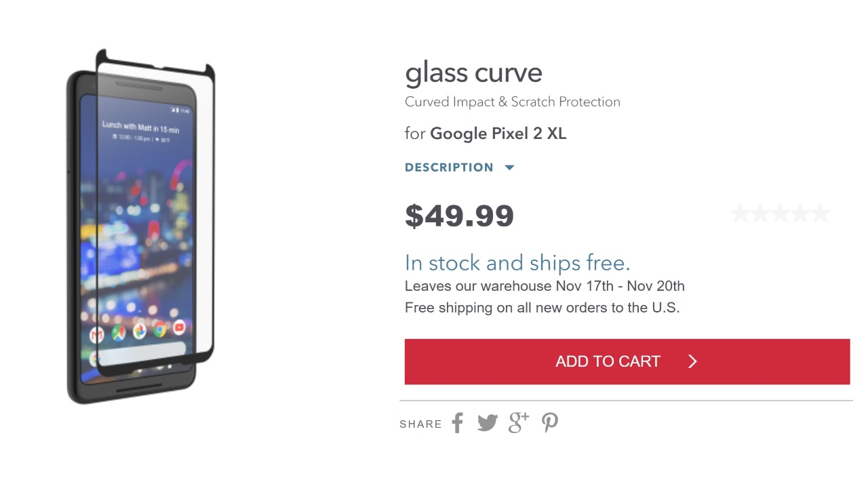Viewport: 868px width, 488px height.
Task: Click "Curved Impact & Scratch Protection" subtitle
Action: point(512,102)
